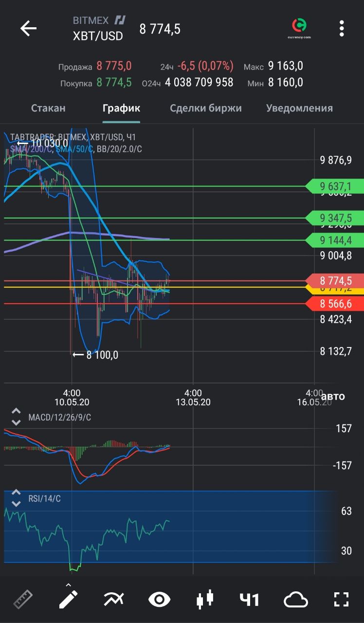
Task: Tap the sell price 8 775,0
Action: [114, 66]
